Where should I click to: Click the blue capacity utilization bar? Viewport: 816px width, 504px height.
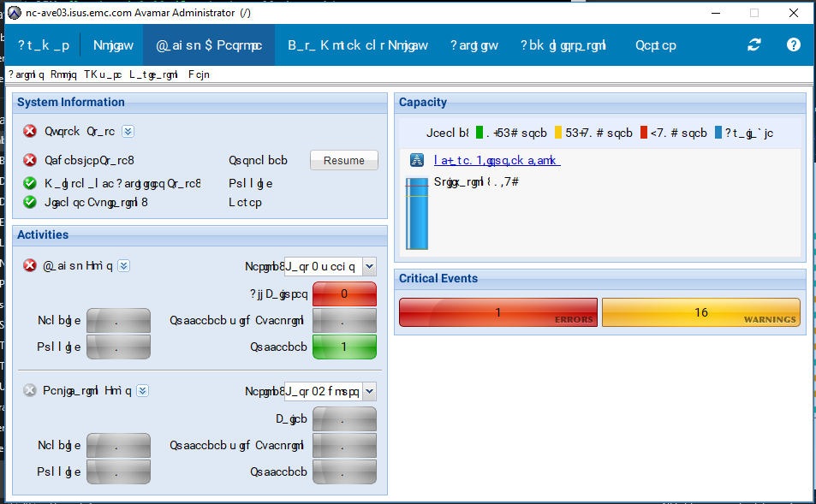tap(417, 214)
